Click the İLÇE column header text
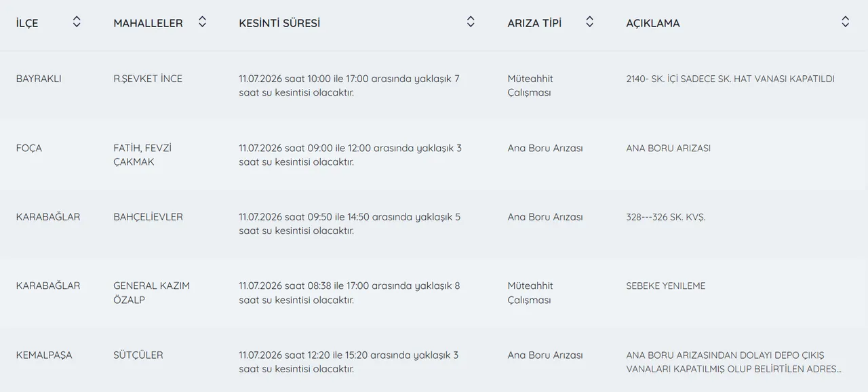 click(27, 23)
